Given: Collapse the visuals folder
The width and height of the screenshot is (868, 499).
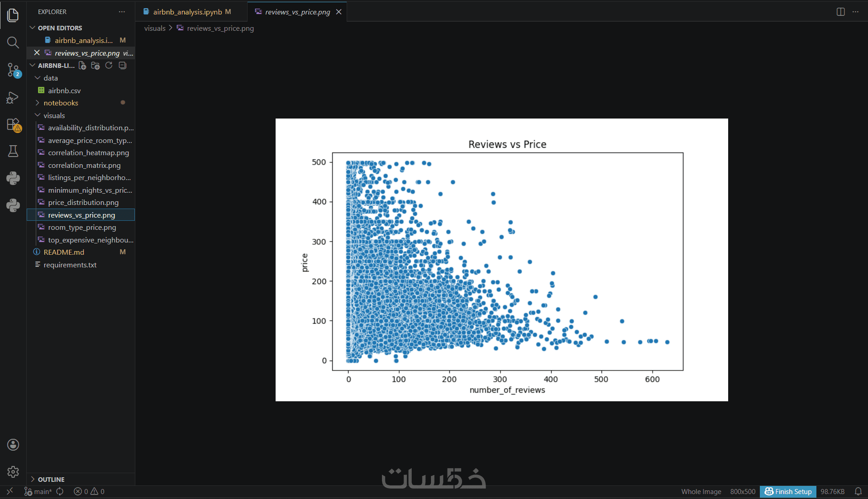Looking at the screenshot, I should pyautogui.click(x=81, y=115).
